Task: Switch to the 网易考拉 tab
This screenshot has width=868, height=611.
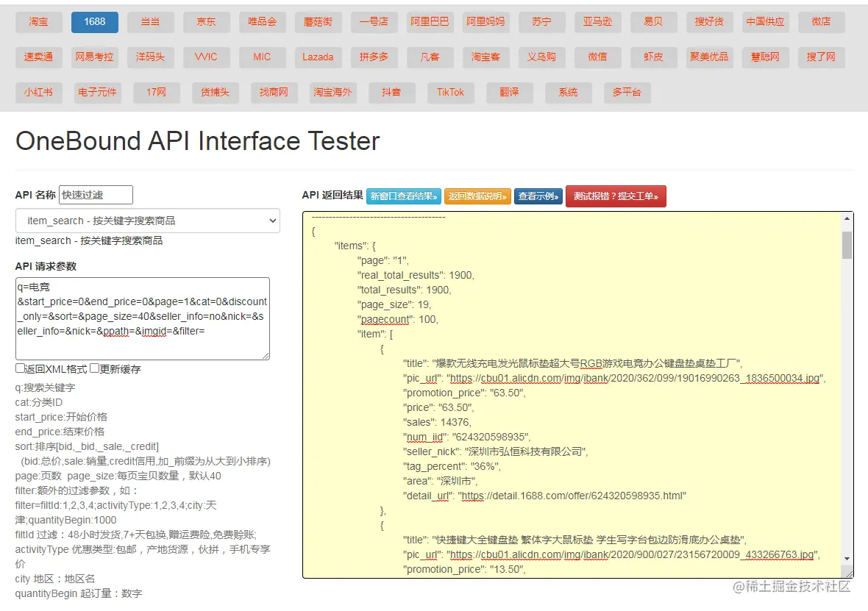Action: (95, 57)
